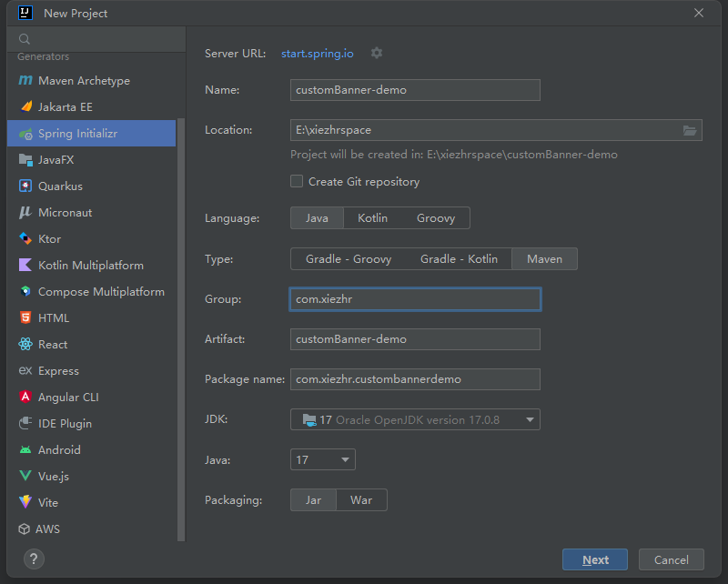
Task: Click into the Package name field
Action: tap(415, 379)
